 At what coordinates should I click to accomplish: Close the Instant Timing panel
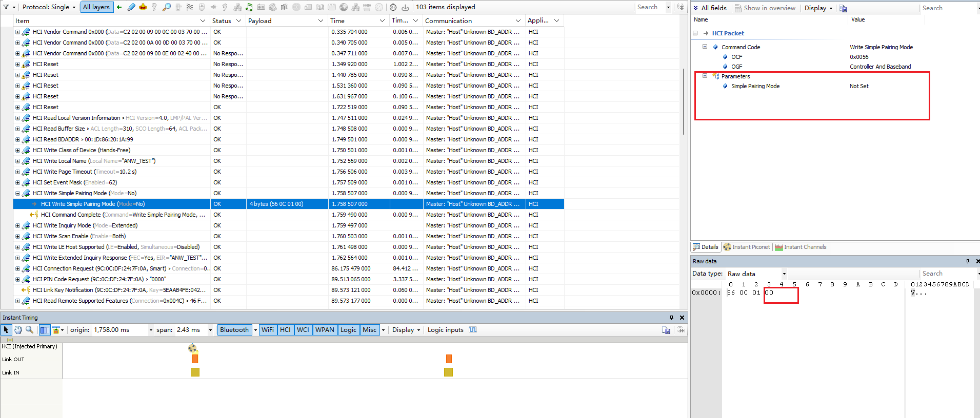tap(682, 318)
